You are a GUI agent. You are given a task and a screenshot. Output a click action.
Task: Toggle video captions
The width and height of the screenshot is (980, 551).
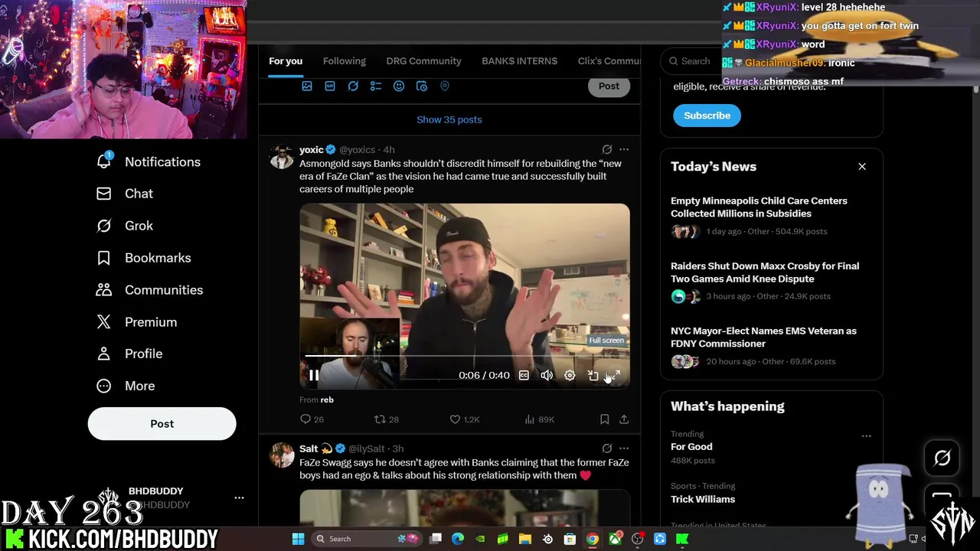[524, 375]
